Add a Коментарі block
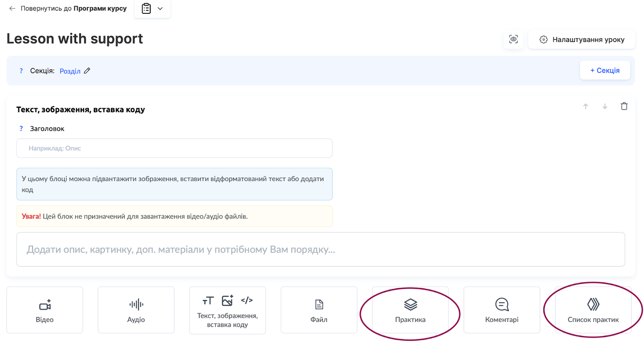The width and height of the screenshot is (644, 350). click(502, 310)
